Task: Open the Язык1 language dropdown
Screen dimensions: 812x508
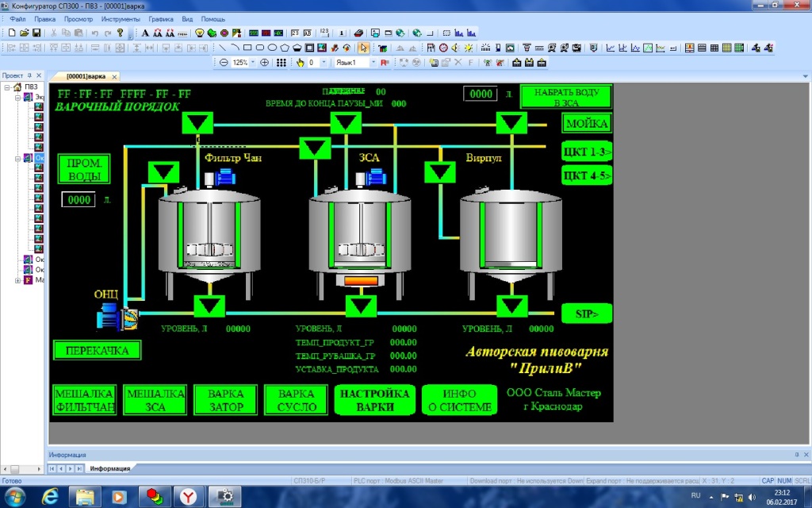Action: click(373, 62)
